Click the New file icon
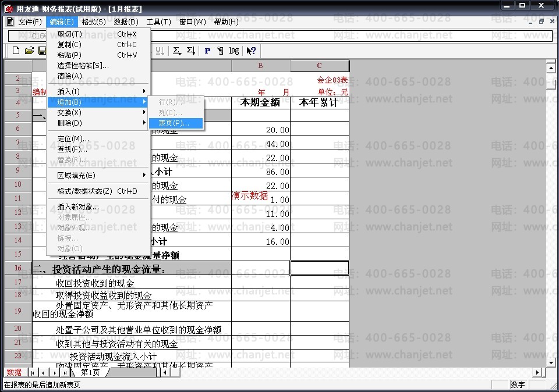The image size is (559, 392). click(16, 51)
